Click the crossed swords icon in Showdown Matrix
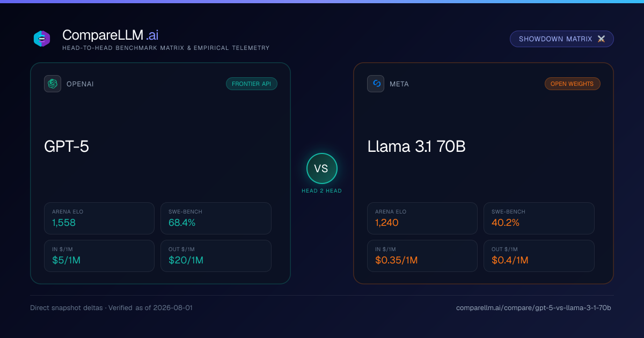Screen dimensions: 644x338 tap(601, 39)
